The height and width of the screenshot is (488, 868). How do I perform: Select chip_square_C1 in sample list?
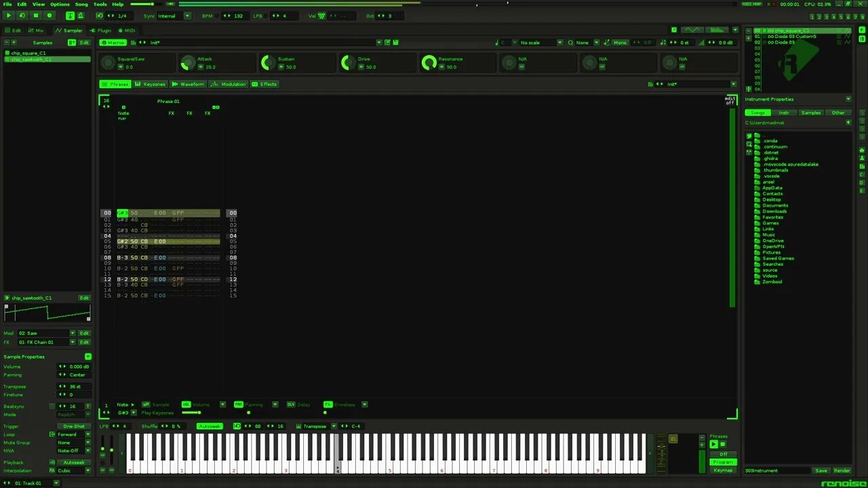(x=47, y=53)
